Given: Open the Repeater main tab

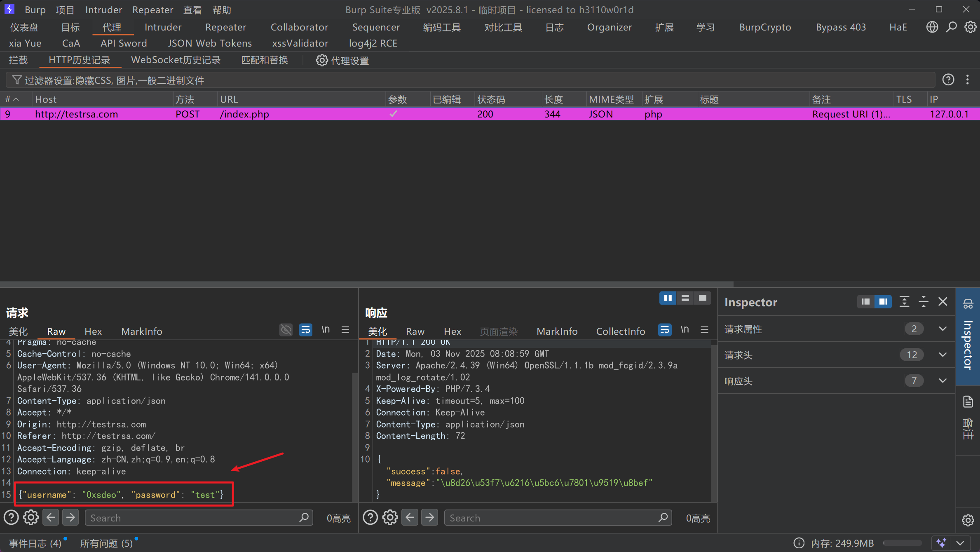Looking at the screenshot, I should (225, 27).
